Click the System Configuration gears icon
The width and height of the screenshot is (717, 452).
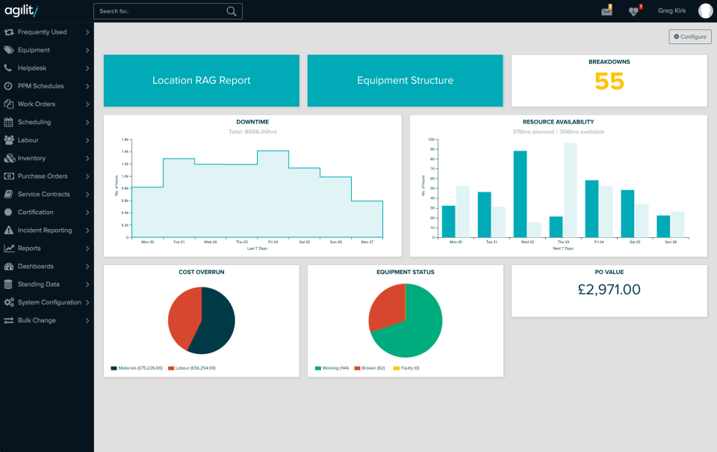click(9, 302)
